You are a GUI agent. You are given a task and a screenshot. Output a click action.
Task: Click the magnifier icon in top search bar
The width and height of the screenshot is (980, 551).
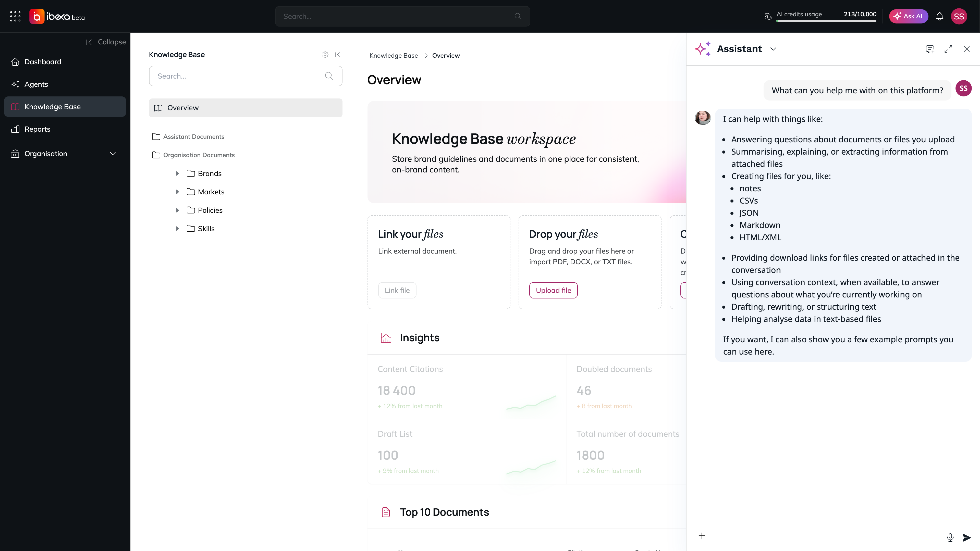coord(517,16)
